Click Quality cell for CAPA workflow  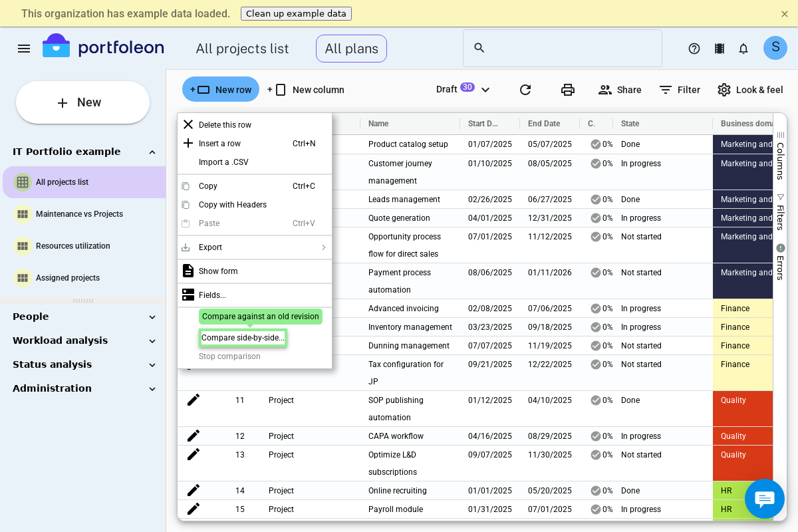click(743, 436)
